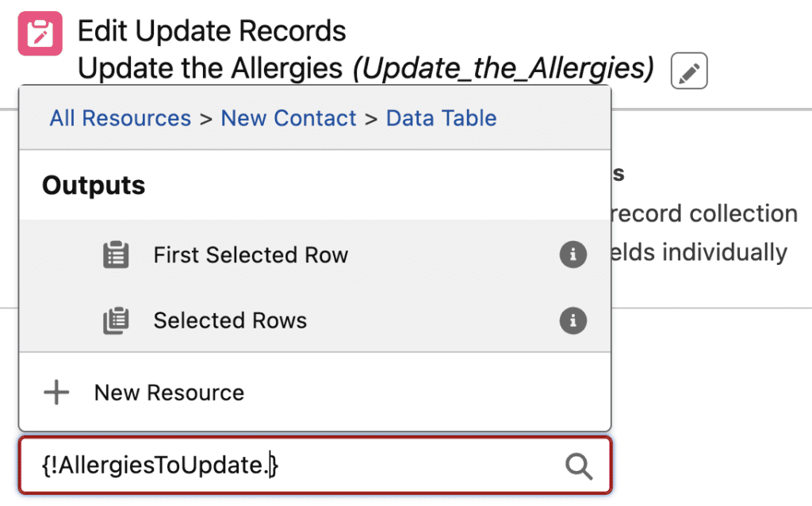
Task: Show info for First Selected Row
Action: point(573,255)
